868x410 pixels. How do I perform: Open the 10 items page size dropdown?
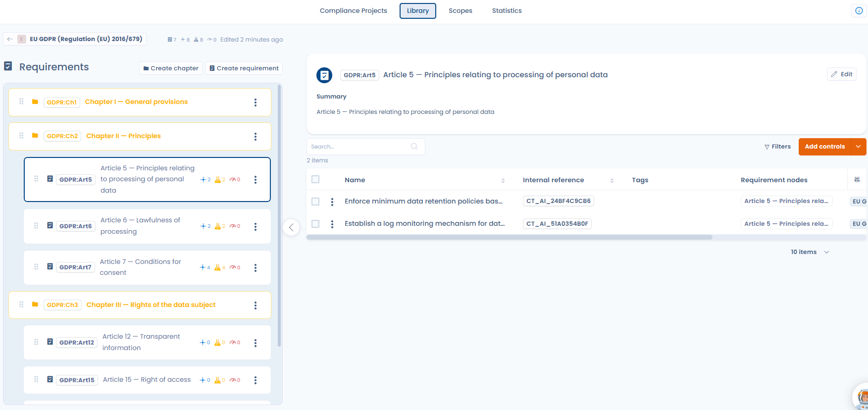click(x=810, y=252)
